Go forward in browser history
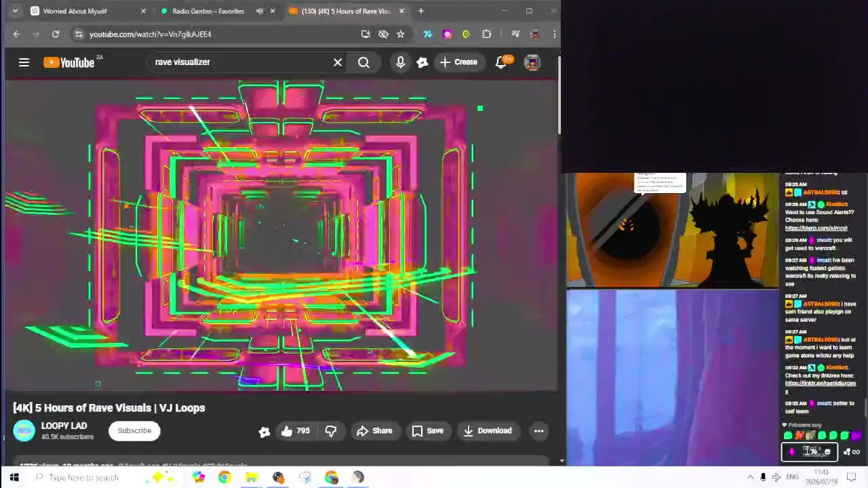Screen dimensions: 868x488 [x=37, y=34]
